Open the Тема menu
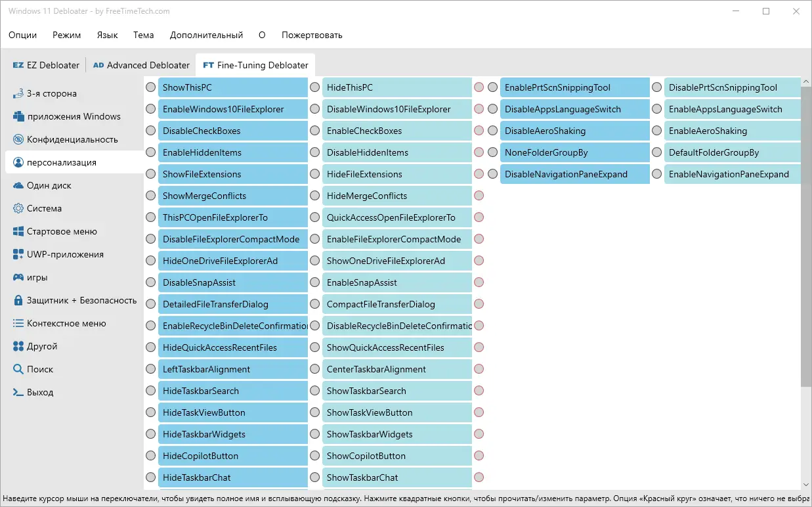The height and width of the screenshot is (507, 812). tap(143, 35)
